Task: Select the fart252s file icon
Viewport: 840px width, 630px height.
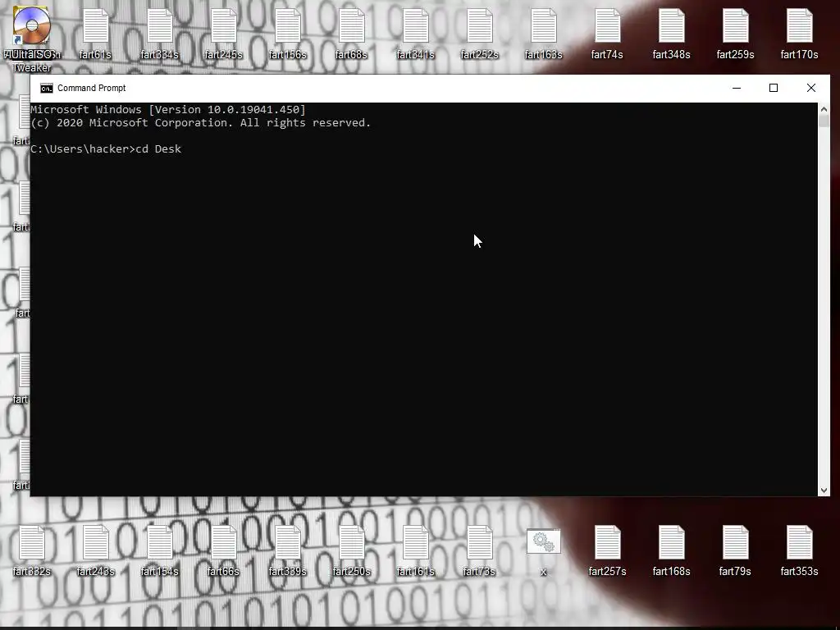Action: coord(480,25)
